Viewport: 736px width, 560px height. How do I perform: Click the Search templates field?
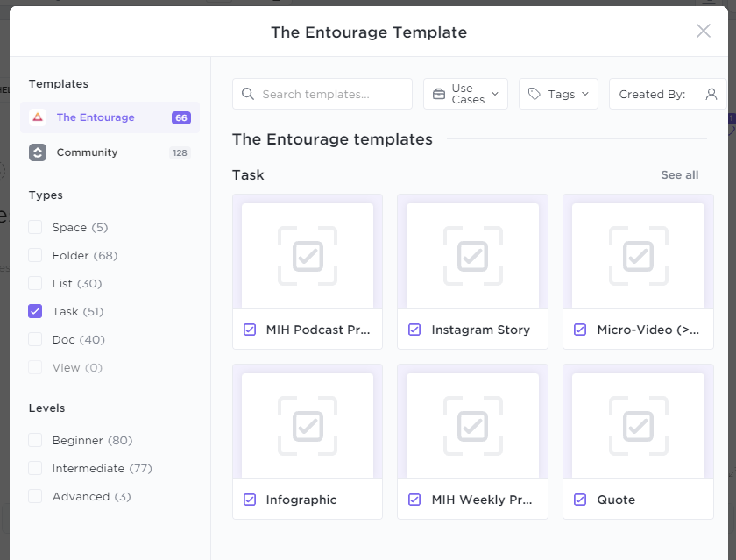tap(322, 94)
